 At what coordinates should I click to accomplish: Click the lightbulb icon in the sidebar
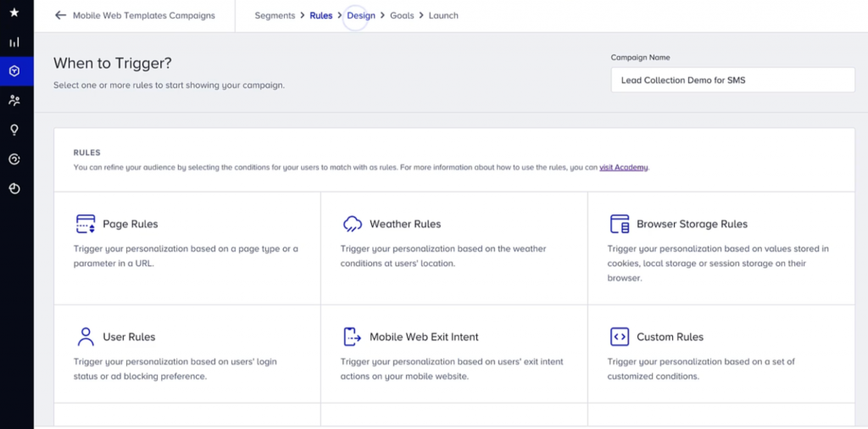point(14,130)
